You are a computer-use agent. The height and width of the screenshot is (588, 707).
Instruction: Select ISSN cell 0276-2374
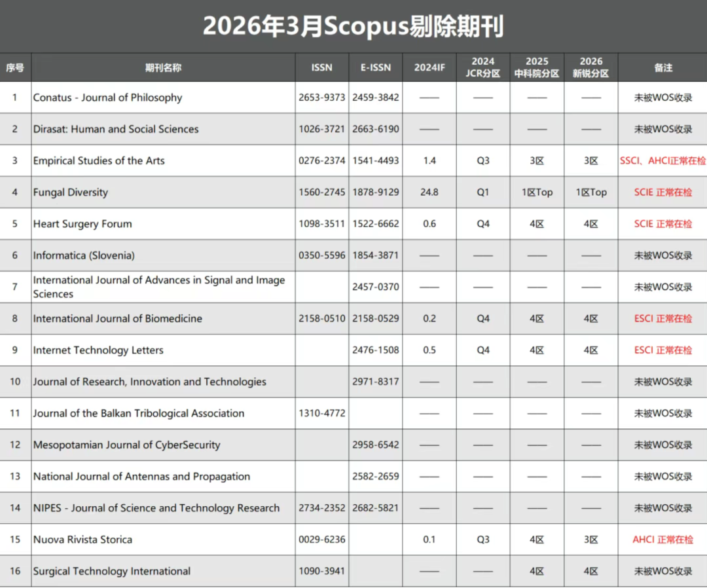click(x=321, y=161)
